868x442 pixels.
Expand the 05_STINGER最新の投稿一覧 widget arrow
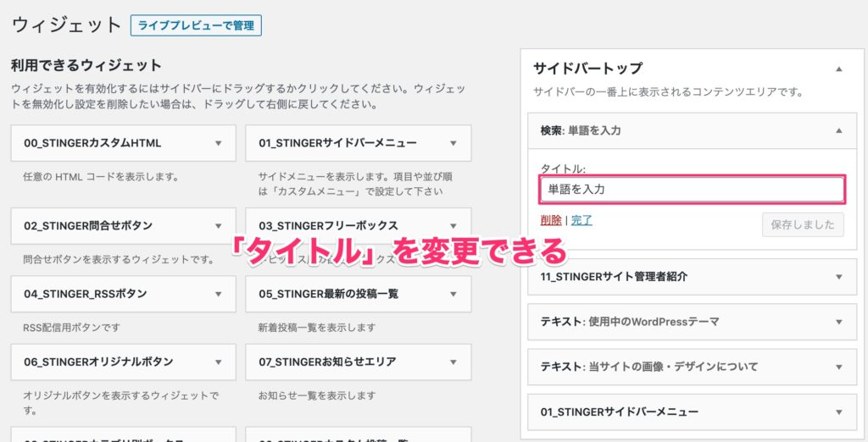[453, 294]
